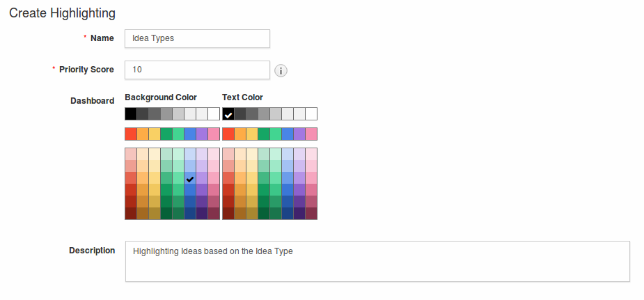The image size is (644, 300).
Task: Pick darkest orange shade in Background Color palette
Action: [x=143, y=214]
